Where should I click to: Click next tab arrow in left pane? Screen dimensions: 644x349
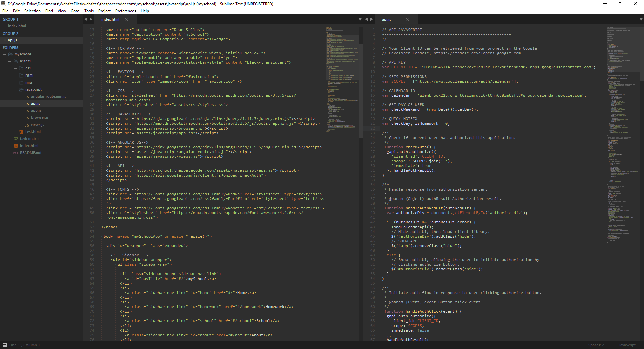click(x=91, y=19)
